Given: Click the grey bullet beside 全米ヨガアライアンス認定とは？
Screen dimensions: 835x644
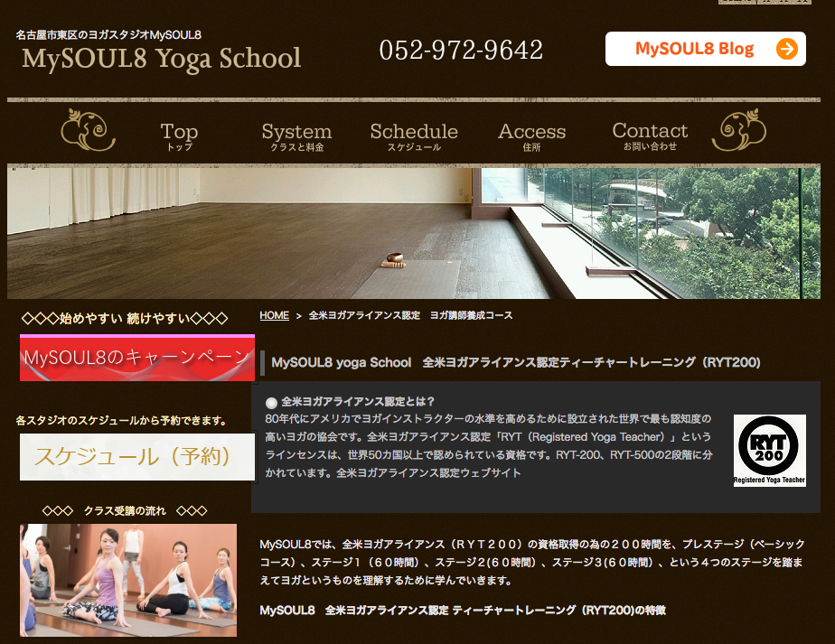Looking at the screenshot, I should [x=271, y=402].
